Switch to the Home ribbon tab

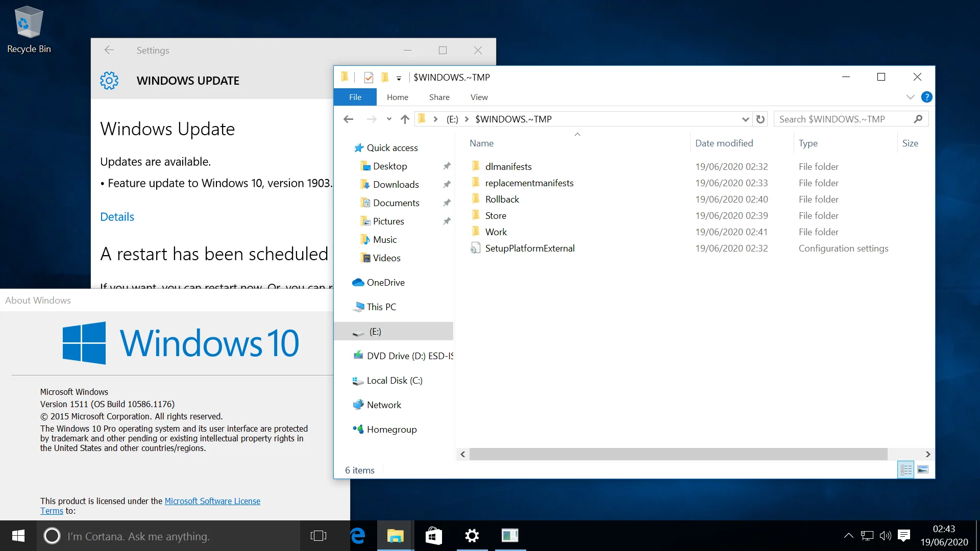pyautogui.click(x=398, y=97)
